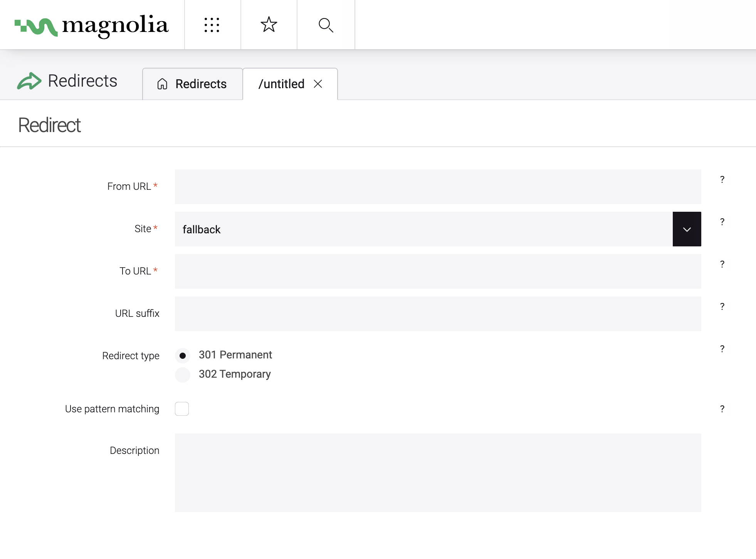Viewport: 756px width, 559px height.
Task: Close the /untitled tab
Action: click(x=318, y=84)
